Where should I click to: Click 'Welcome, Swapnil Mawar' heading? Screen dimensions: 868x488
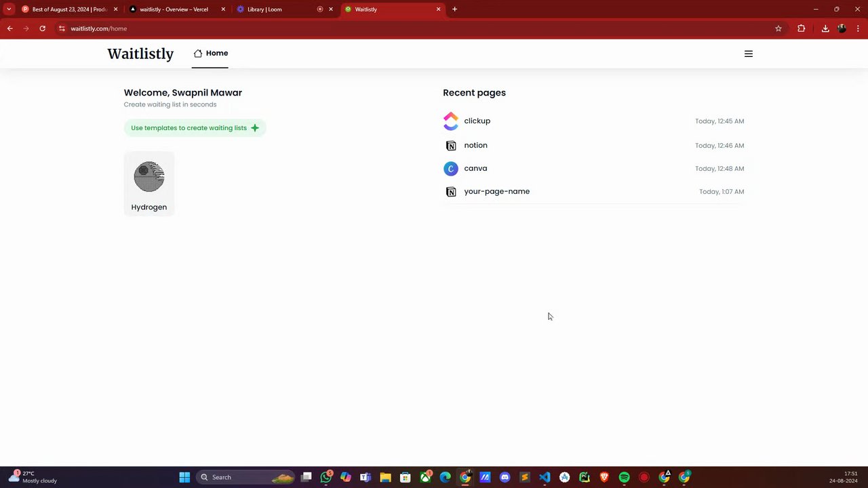click(183, 93)
